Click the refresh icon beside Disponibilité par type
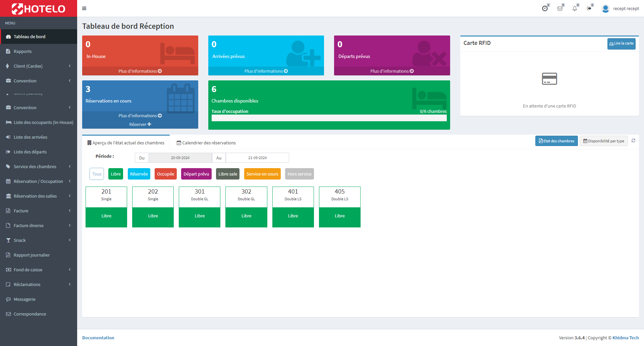 click(633, 141)
